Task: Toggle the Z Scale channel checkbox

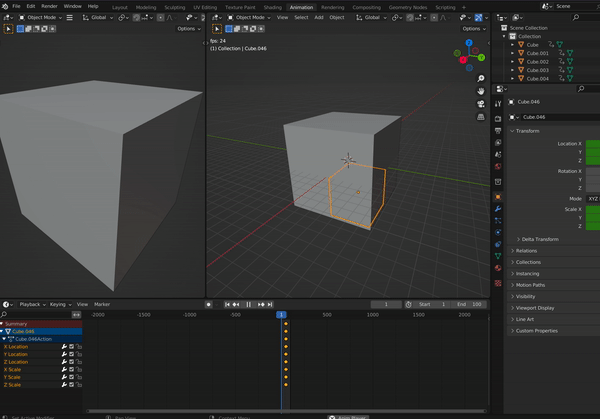Action: 71,384
